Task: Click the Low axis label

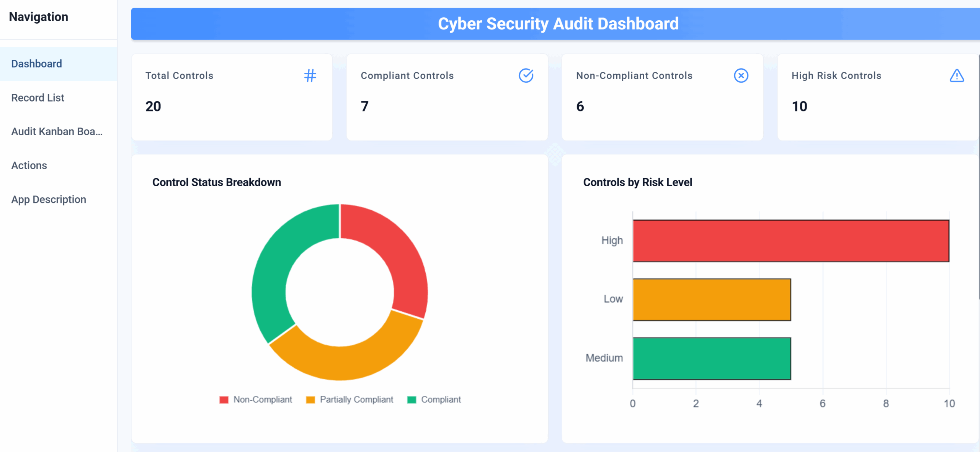Action: pyautogui.click(x=613, y=299)
